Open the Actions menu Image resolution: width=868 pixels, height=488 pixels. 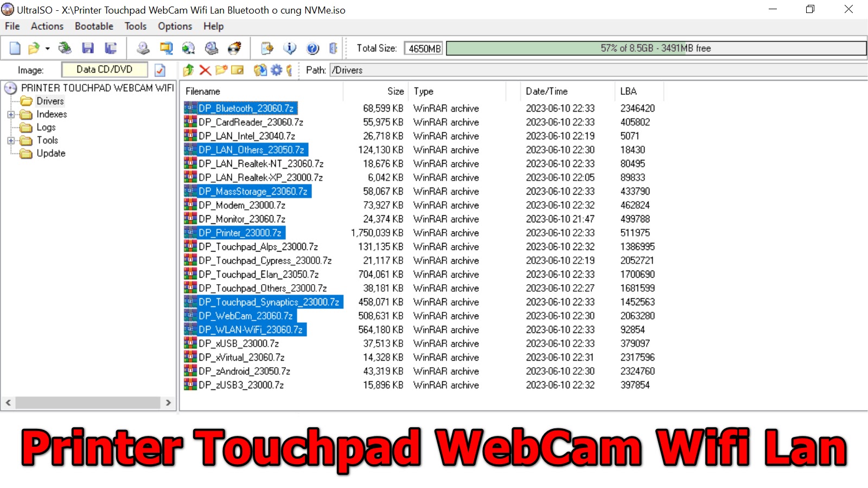point(47,26)
